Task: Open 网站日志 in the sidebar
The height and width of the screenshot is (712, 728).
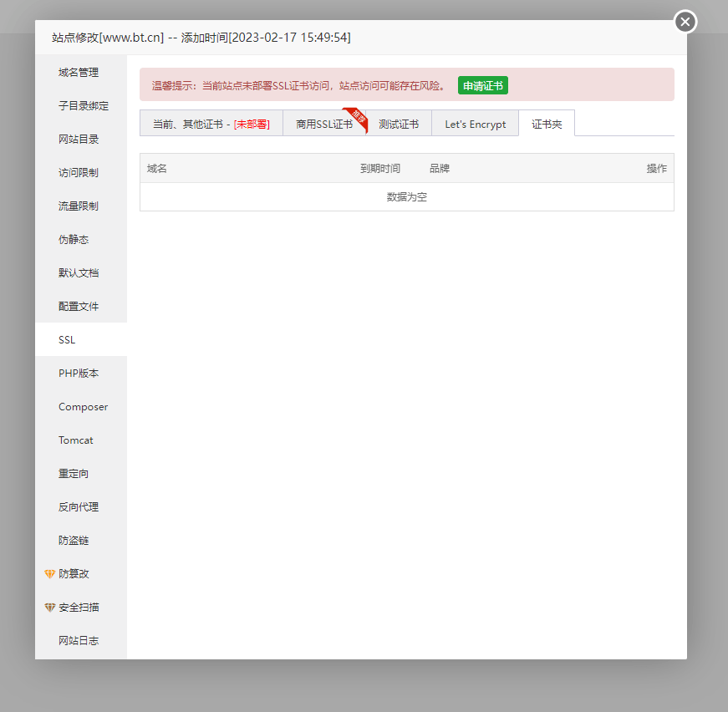Action: 79,641
